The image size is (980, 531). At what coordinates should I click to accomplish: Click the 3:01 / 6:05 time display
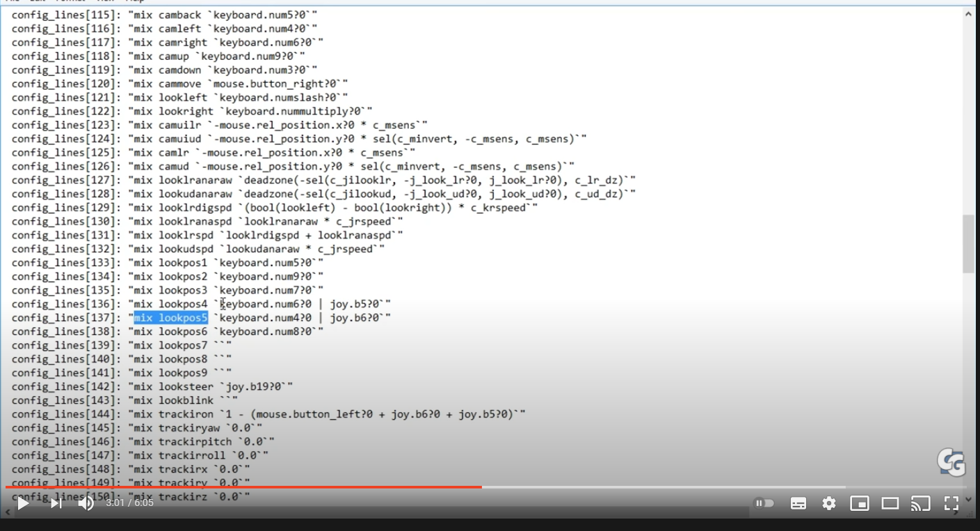(129, 503)
